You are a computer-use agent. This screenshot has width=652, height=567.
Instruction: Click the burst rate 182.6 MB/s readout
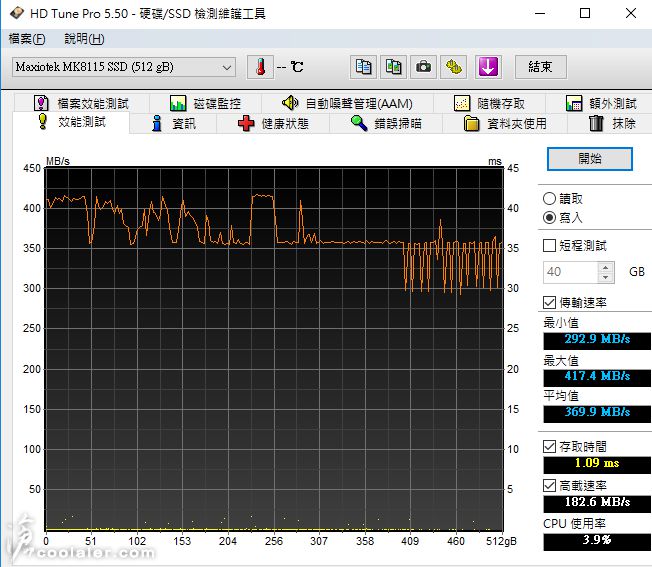pyautogui.click(x=597, y=503)
